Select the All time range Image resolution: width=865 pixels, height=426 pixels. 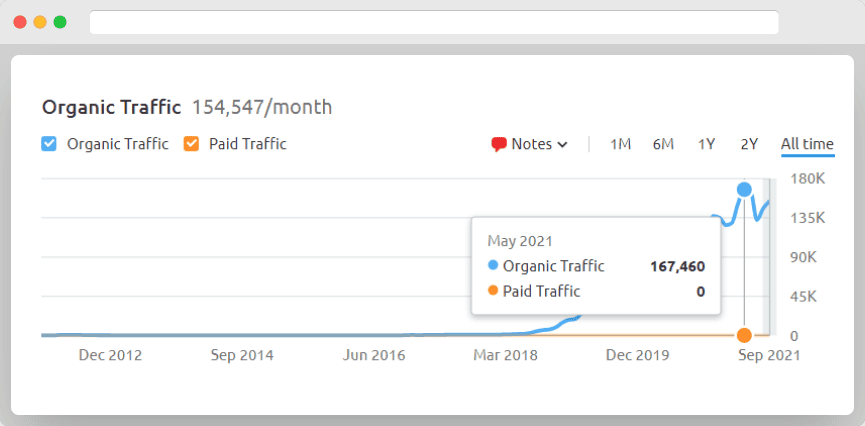(x=807, y=144)
